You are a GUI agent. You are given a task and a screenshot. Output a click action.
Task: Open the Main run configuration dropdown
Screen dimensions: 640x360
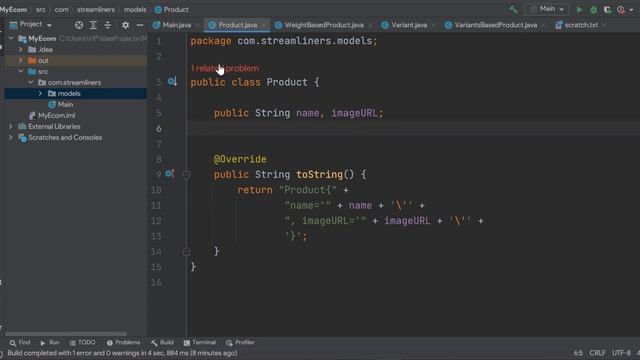(547, 9)
